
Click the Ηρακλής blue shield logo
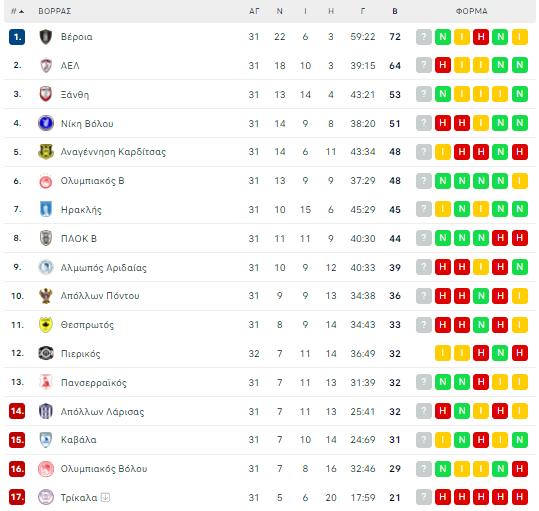46,209
